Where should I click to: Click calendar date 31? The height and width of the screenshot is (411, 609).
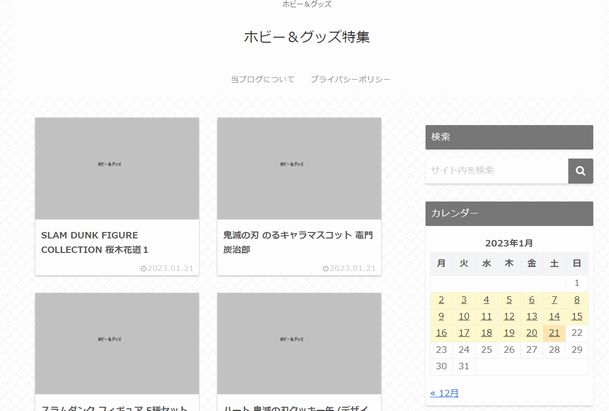(464, 366)
